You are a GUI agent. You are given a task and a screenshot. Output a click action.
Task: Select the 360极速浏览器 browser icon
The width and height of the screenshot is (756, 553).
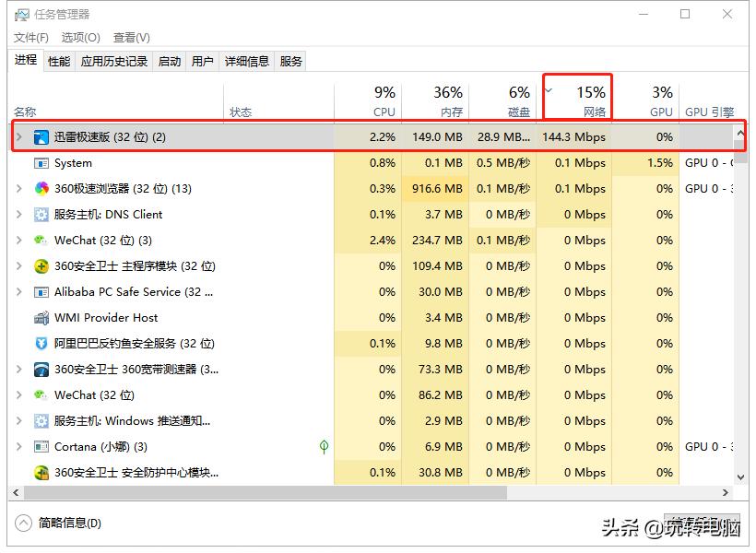[40, 188]
